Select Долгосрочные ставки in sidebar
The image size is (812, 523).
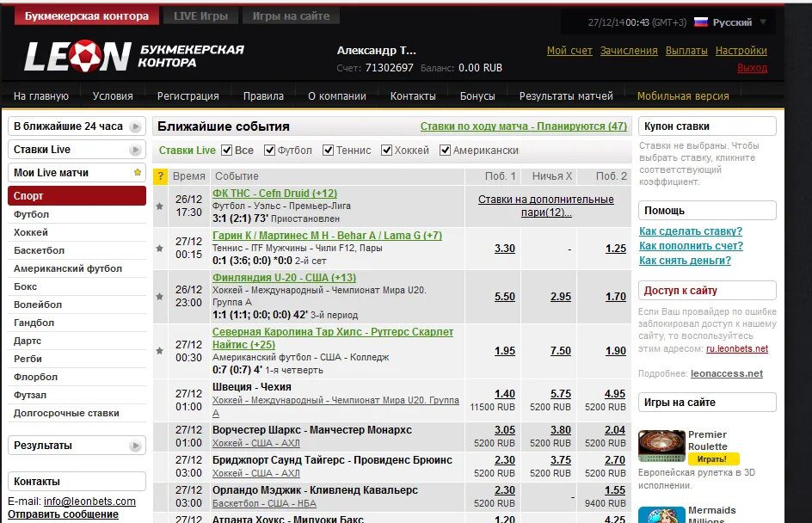pyautogui.click(x=77, y=413)
